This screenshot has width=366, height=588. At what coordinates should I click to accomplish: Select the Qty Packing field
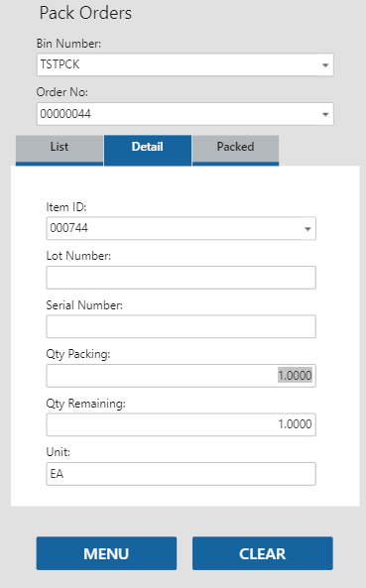(182, 376)
